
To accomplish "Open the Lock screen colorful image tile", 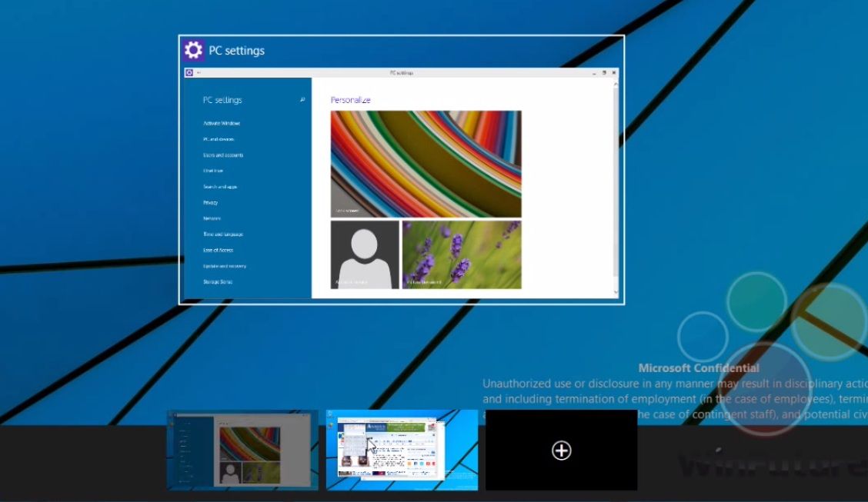I will coord(426,164).
